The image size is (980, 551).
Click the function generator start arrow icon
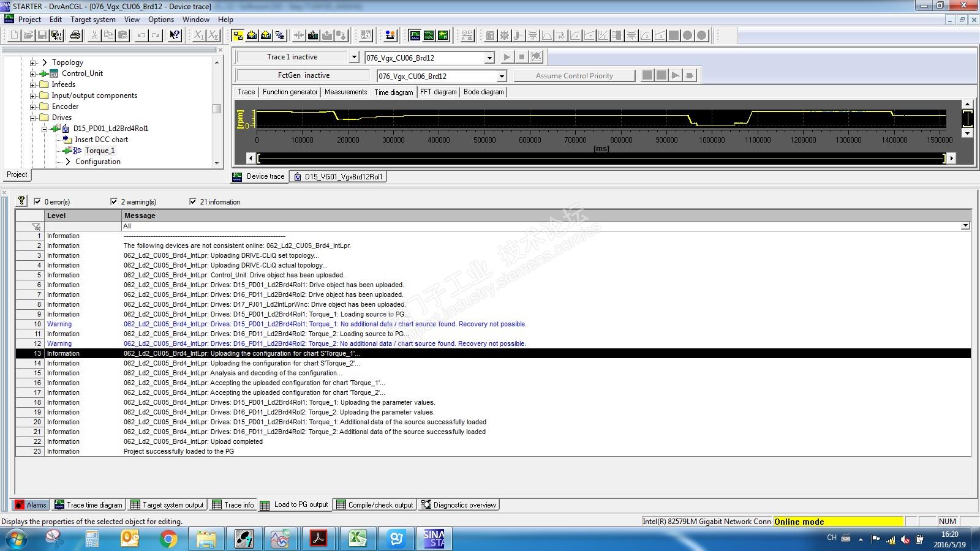tap(676, 75)
